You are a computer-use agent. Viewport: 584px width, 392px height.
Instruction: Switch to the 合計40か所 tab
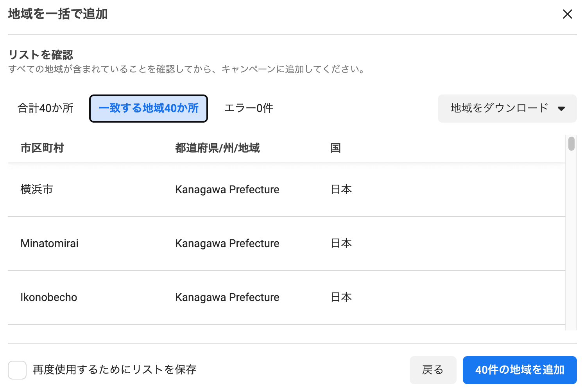tap(46, 108)
